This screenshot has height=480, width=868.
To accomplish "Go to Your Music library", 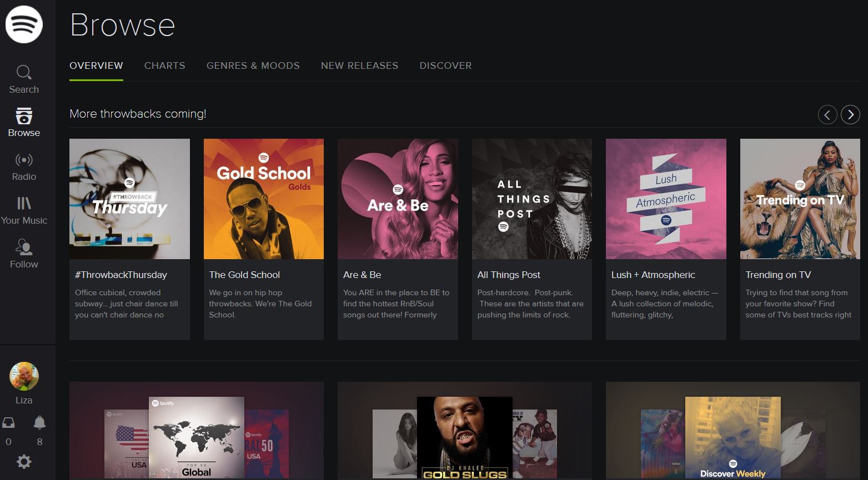I will (24, 210).
